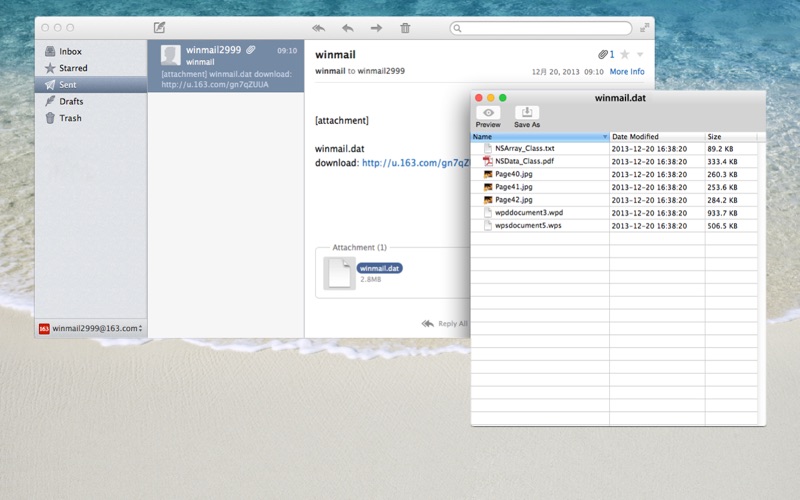800x500 pixels.
Task: Select the winmail2999 message in the list
Action: [226, 66]
